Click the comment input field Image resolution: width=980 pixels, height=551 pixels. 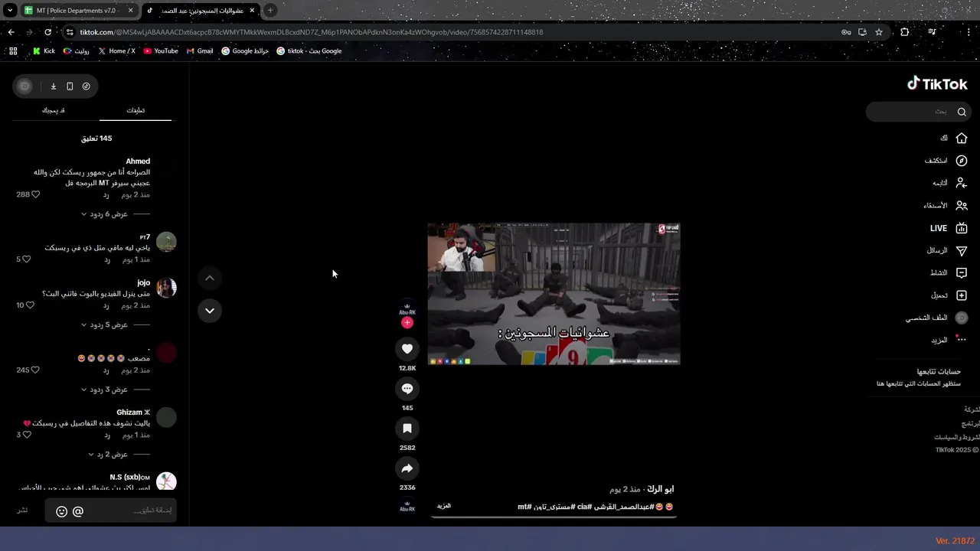[x=111, y=511]
